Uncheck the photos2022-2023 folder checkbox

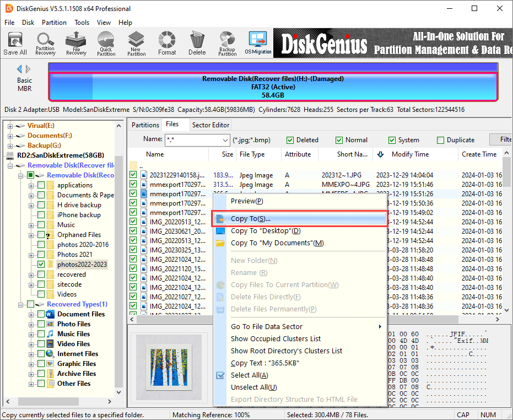coord(41,265)
